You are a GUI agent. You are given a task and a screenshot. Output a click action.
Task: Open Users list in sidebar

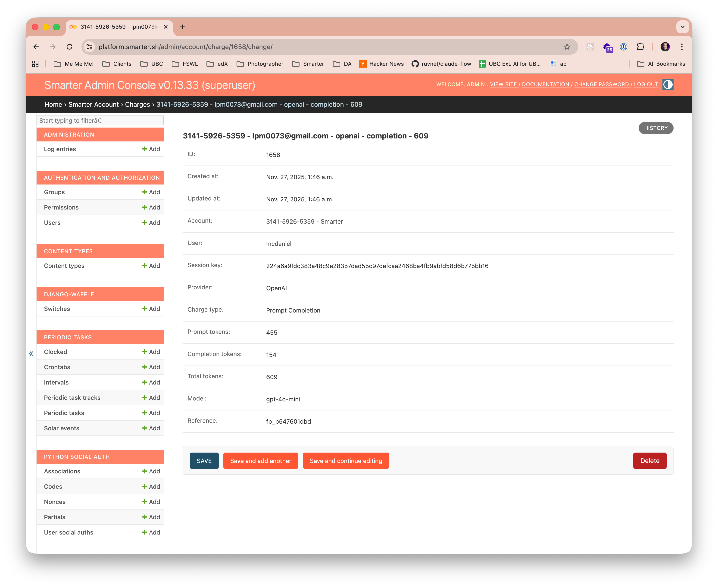(52, 222)
